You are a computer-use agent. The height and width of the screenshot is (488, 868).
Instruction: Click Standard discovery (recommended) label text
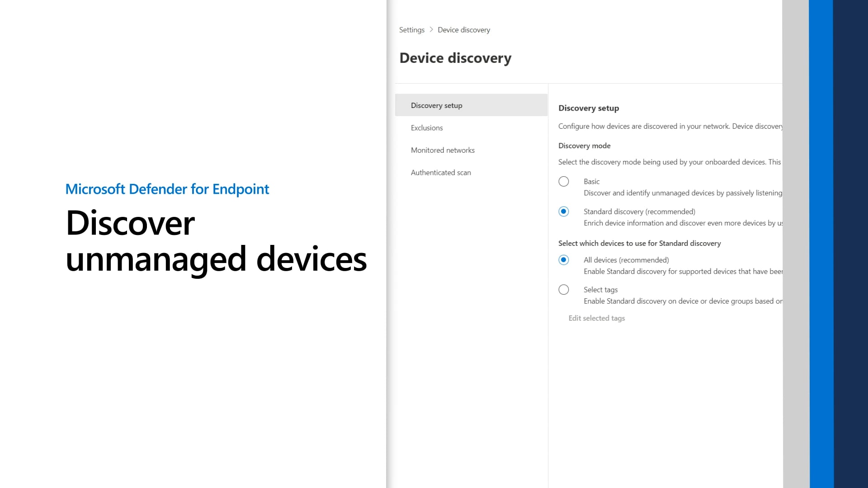(639, 211)
